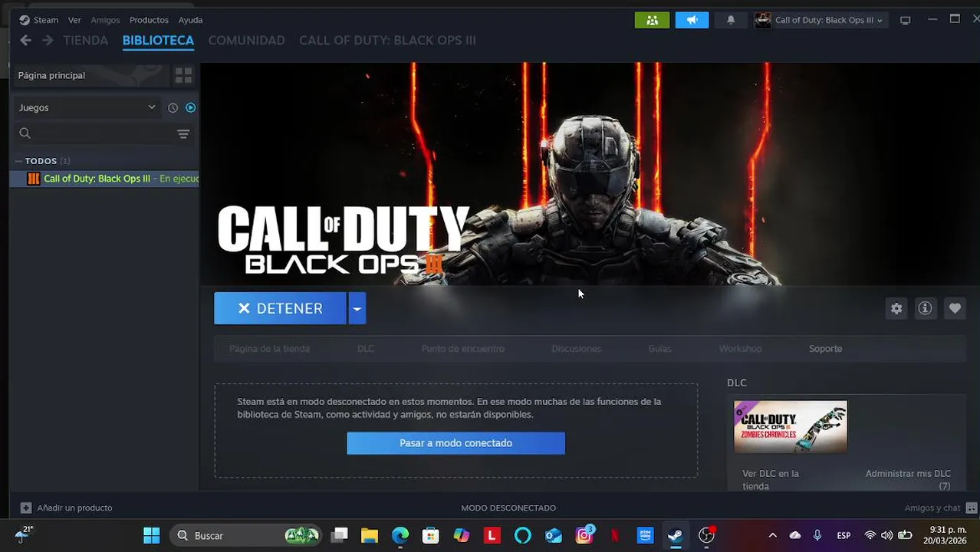Open the Soporte tab
This screenshot has height=552, width=980.
tap(825, 349)
